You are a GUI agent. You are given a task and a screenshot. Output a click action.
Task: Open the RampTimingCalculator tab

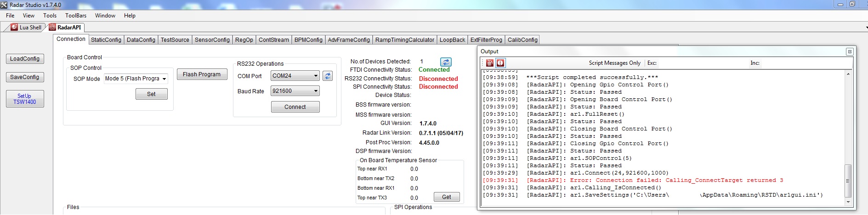point(405,40)
